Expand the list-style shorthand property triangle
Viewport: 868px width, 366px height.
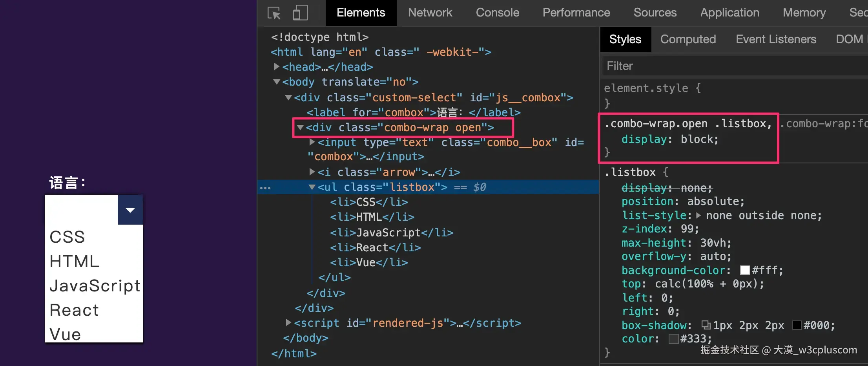point(698,215)
